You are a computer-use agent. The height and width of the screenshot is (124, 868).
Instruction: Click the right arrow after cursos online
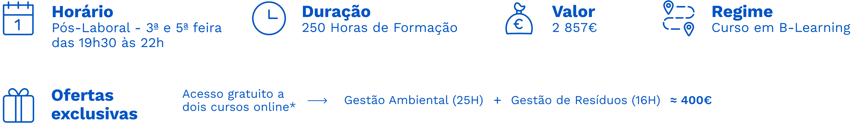[317, 100]
